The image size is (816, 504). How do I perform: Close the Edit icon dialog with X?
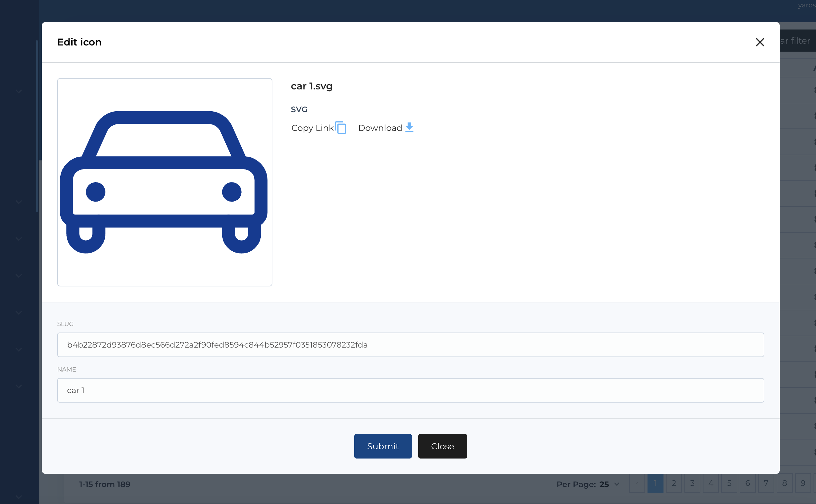click(x=760, y=42)
